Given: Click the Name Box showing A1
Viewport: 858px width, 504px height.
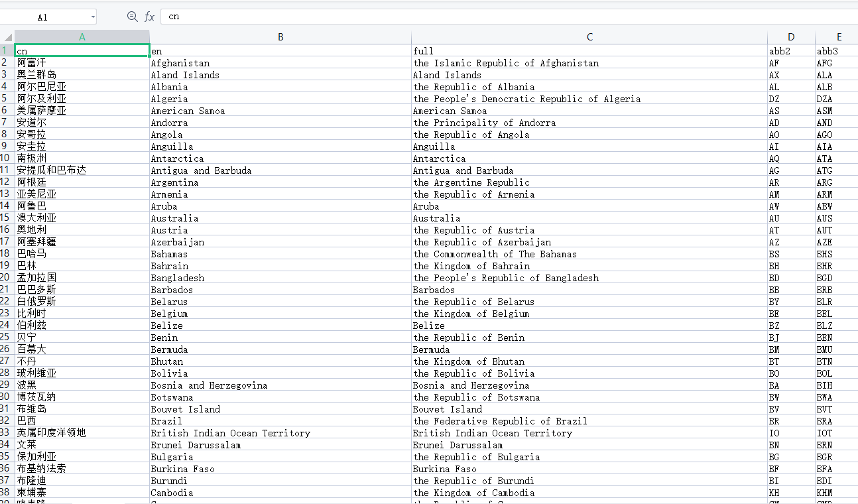Looking at the screenshot, I should 42,17.
